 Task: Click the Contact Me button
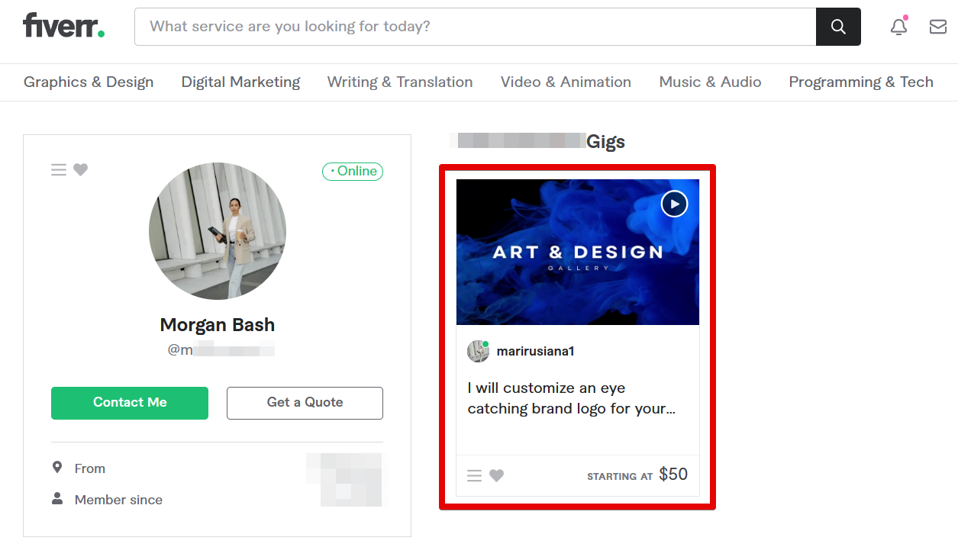130,403
